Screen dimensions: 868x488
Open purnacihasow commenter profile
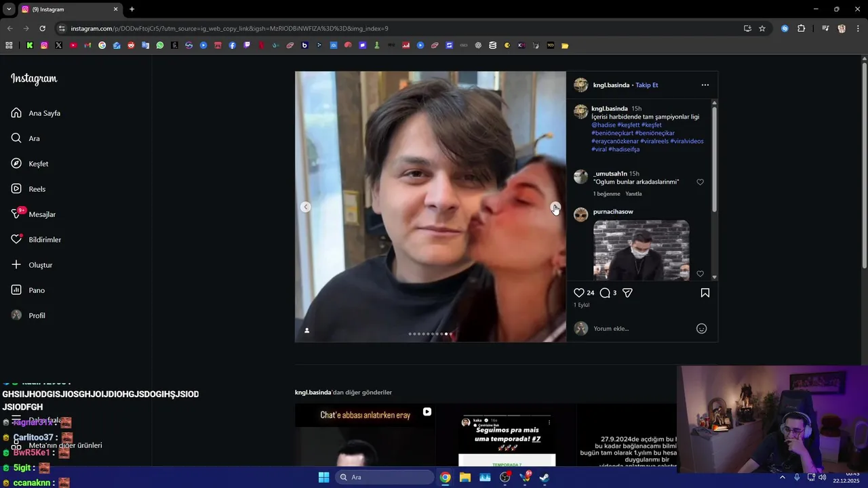(613, 211)
